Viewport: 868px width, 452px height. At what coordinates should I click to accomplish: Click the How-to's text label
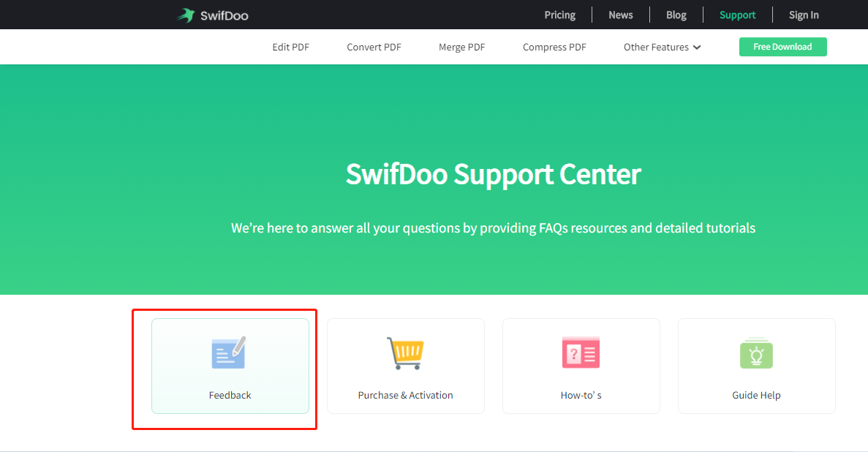pos(581,396)
